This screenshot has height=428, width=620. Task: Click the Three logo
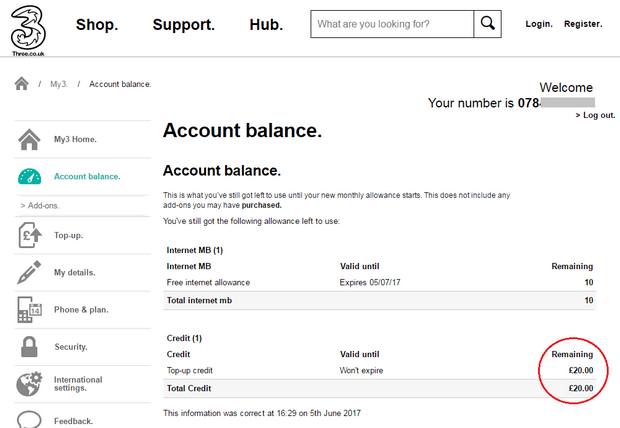point(28,31)
